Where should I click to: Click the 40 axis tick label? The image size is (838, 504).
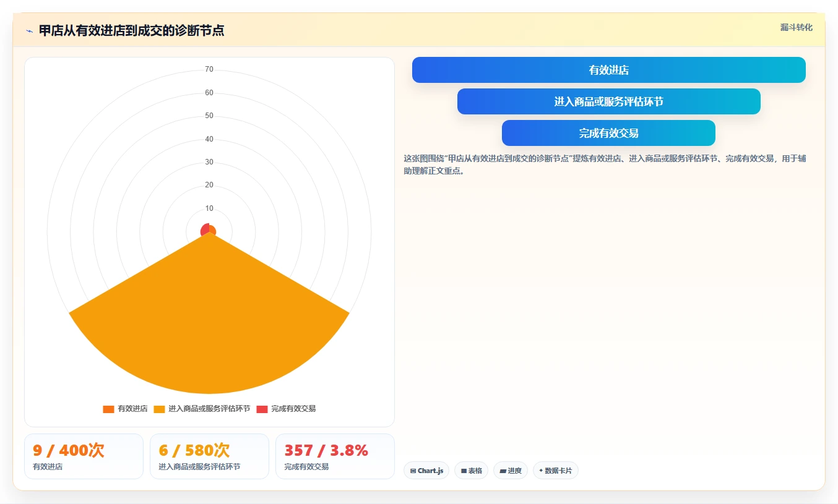tap(209, 139)
